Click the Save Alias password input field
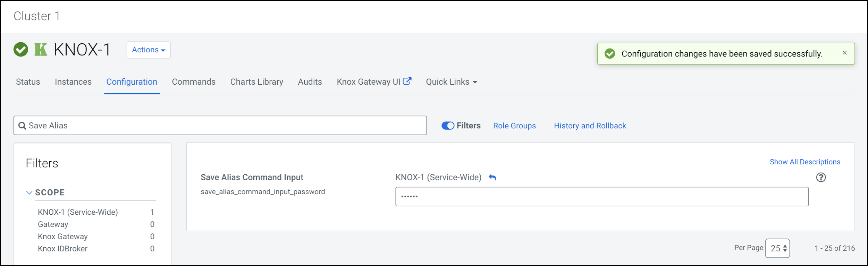The width and height of the screenshot is (868, 266). 601,197
